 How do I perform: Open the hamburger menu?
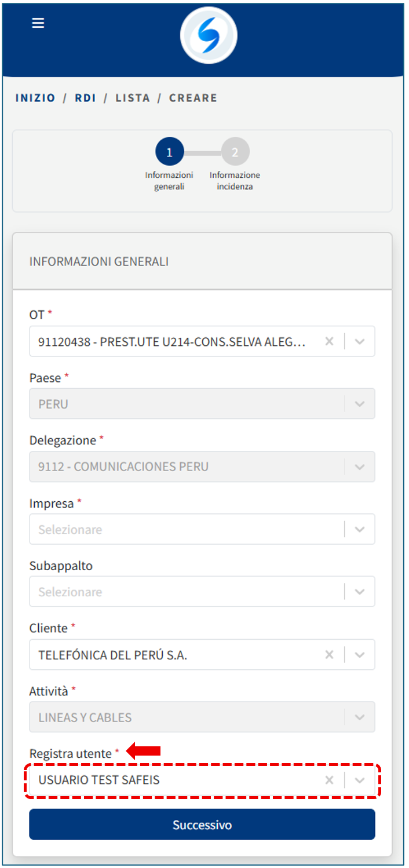click(x=38, y=23)
